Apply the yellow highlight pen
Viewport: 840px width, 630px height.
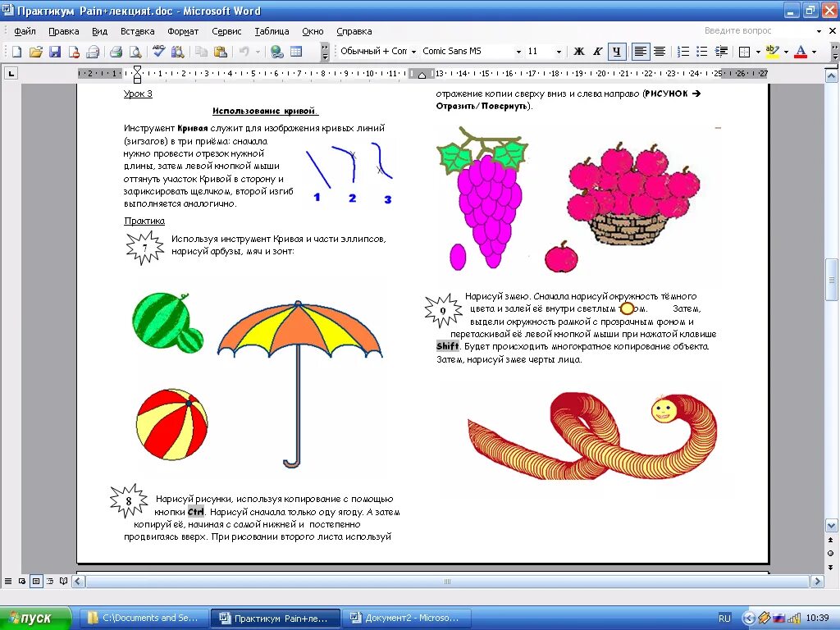coord(772,52)
